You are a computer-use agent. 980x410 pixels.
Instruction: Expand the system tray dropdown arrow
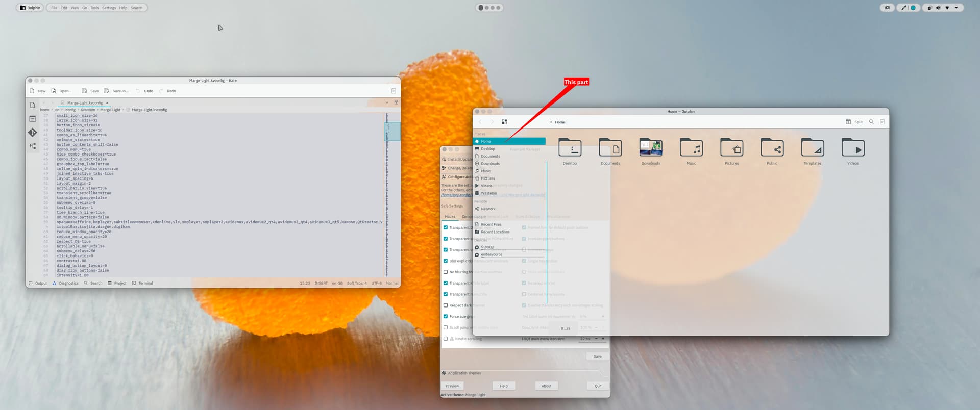(956, 8)
